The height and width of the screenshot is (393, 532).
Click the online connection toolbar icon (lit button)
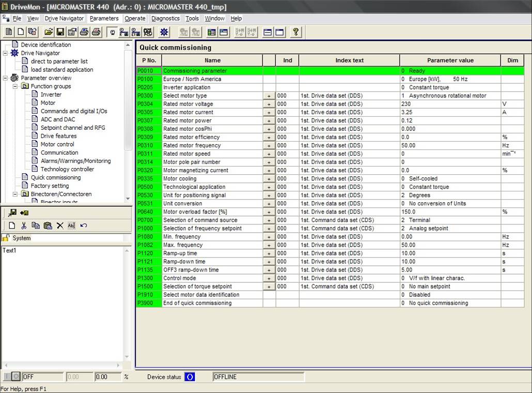[112, 32]
